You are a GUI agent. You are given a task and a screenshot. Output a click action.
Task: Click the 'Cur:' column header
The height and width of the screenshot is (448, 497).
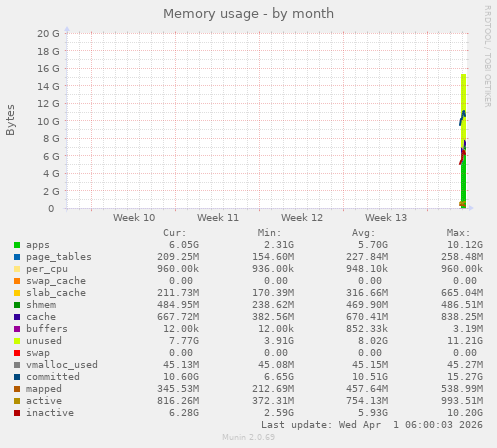[x=175, y=233]
